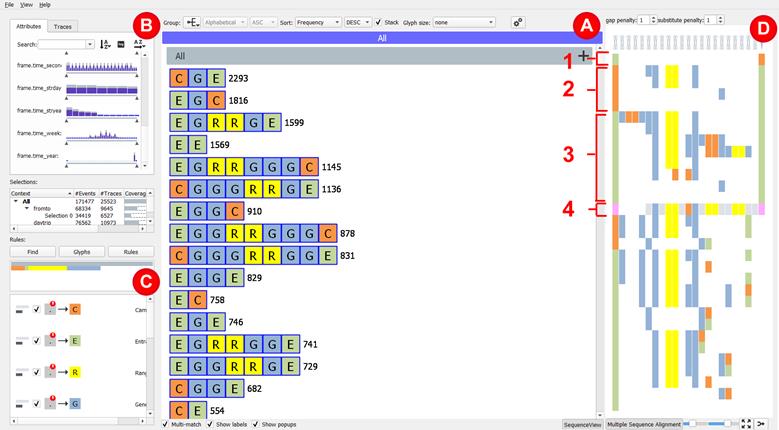Open the View menu
This screenshot has width=779, height=430.
(26, 5)
